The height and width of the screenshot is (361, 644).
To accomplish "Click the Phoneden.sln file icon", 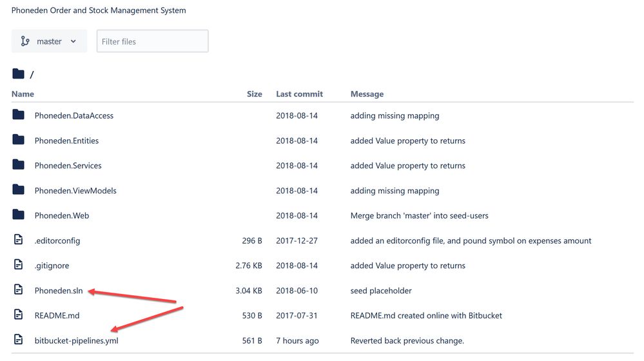I will (19, 289).
